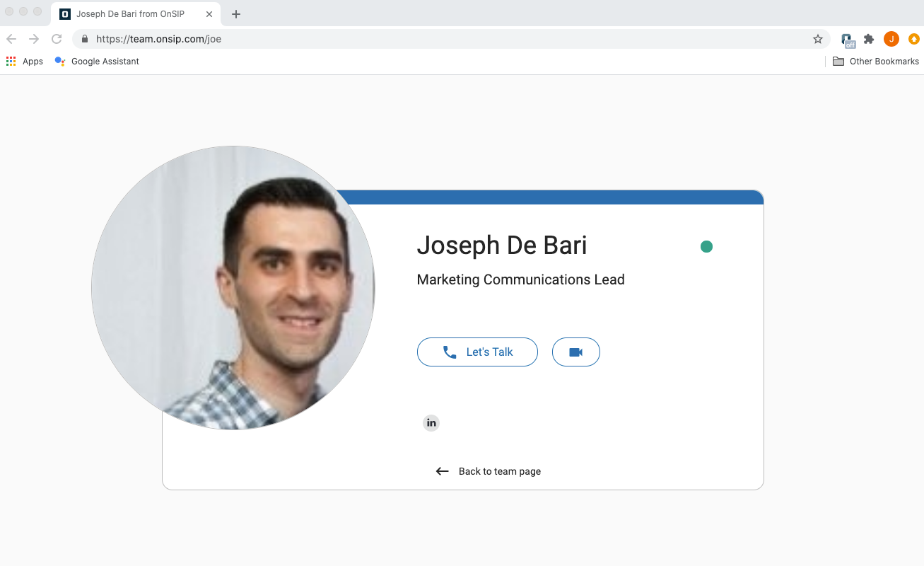Open the Chrome extensions puzzle icon
This screenshot has height=566, width=924.
(869, 39)
